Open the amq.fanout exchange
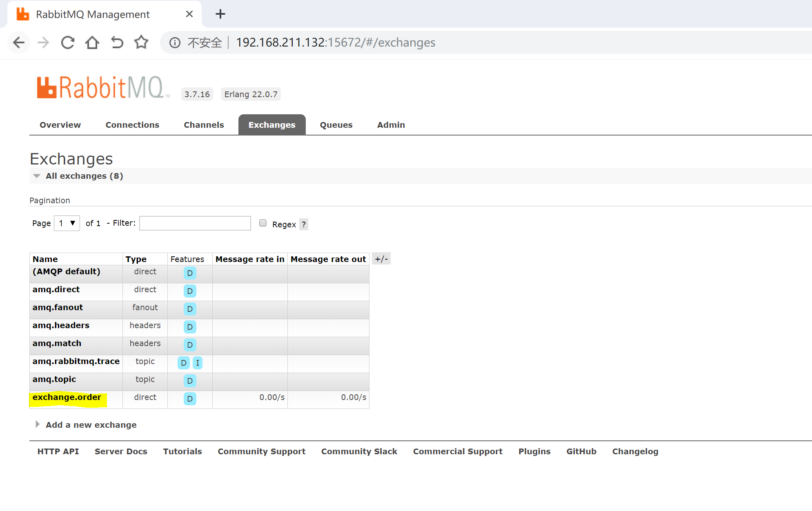The image size is (812, 511). coord(58,307)
